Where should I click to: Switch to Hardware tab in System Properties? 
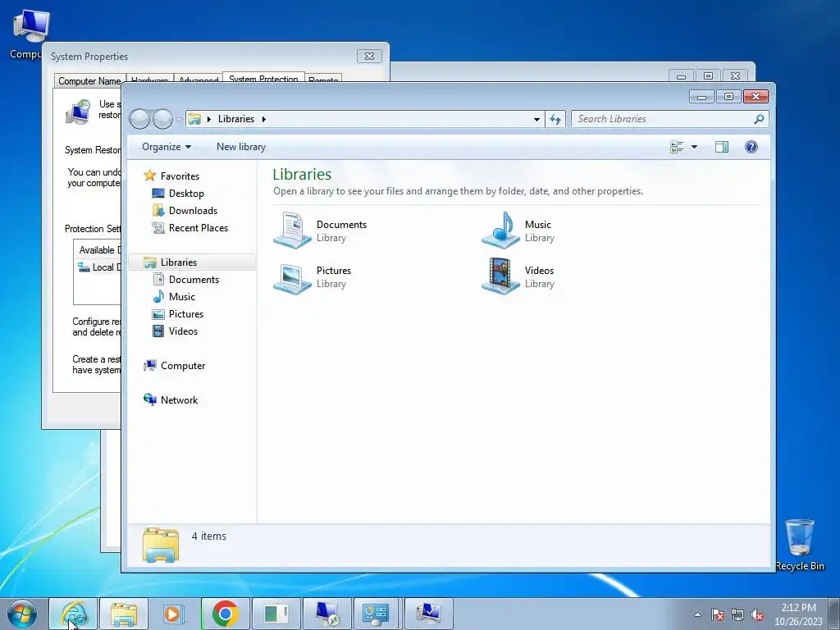tap(149, 80)
